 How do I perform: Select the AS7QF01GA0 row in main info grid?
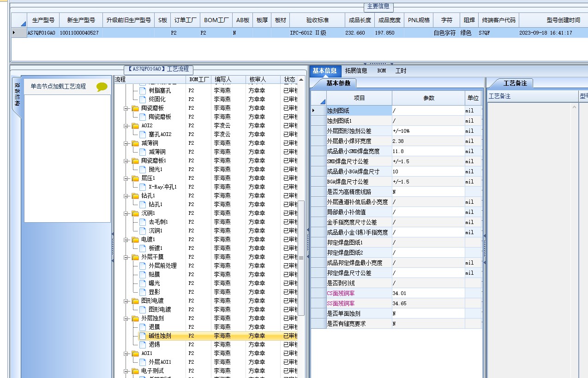[299, 33]
